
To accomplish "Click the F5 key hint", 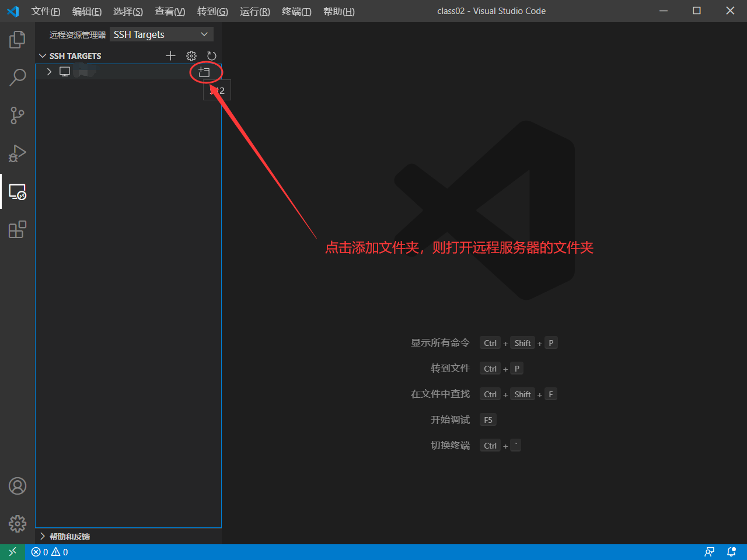I will [488, 420].
